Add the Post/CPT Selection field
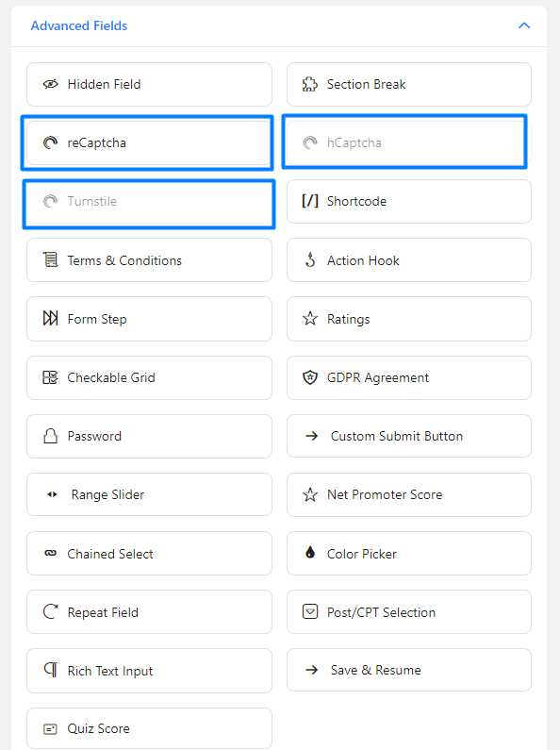Screen dimensions: 560x750 [x=408, y=611]
